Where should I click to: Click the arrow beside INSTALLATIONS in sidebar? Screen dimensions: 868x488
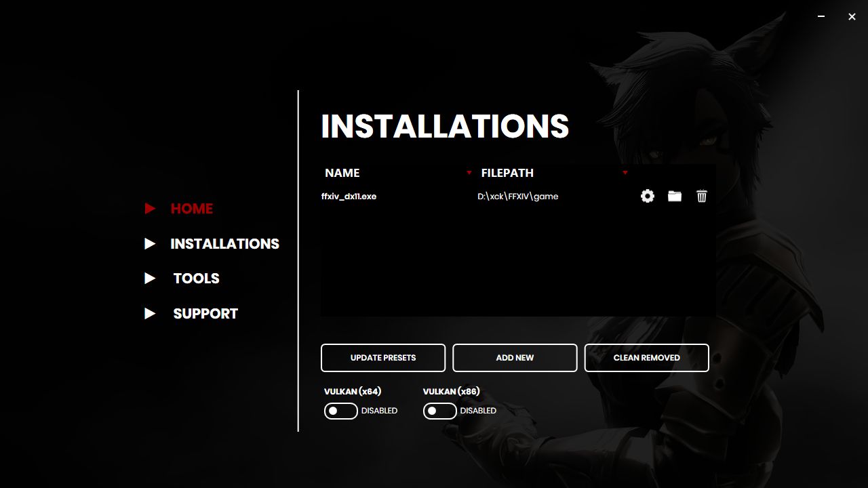tap(151, 243)
